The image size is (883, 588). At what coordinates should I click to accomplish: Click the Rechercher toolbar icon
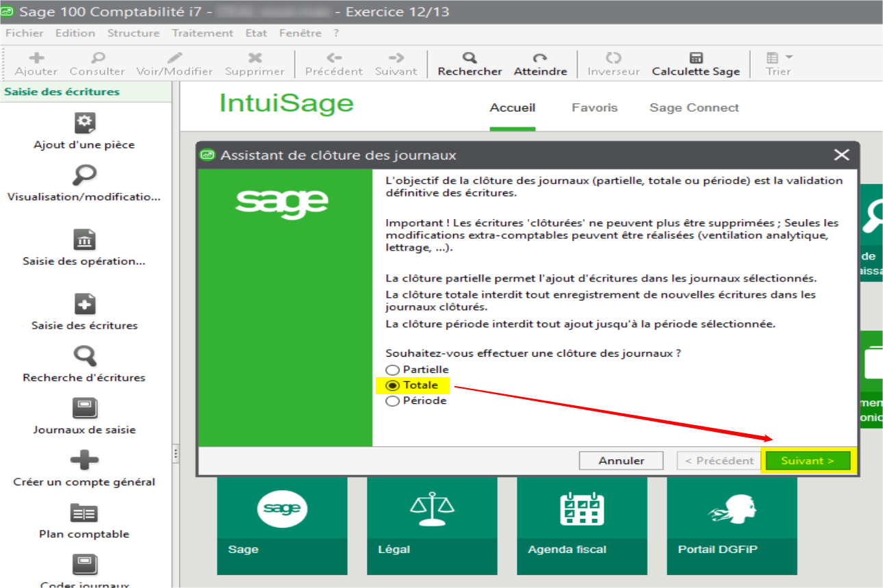[x=470, y=58]
